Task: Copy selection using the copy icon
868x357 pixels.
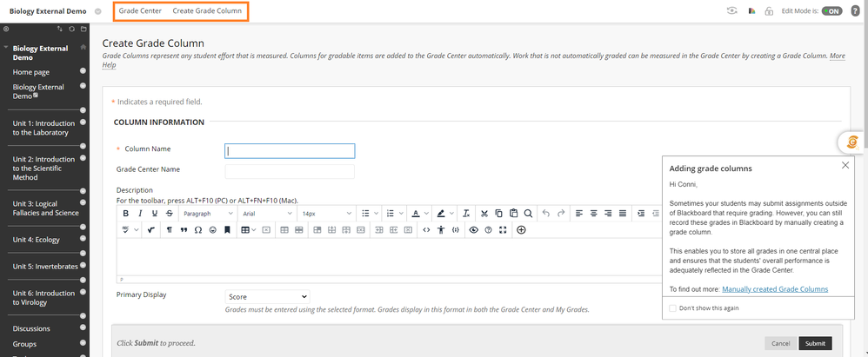Action: click(498, 214)
